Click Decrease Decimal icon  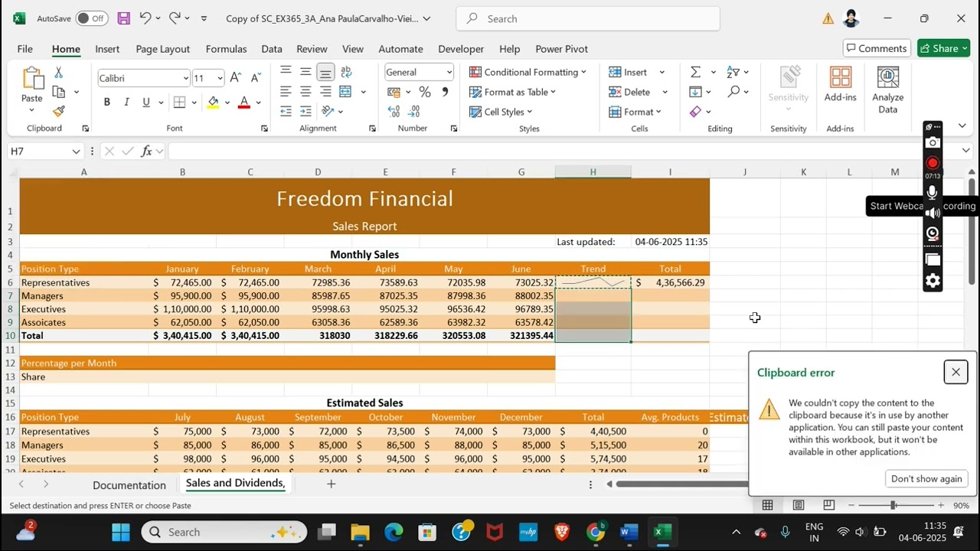click(x=415, y=112)
